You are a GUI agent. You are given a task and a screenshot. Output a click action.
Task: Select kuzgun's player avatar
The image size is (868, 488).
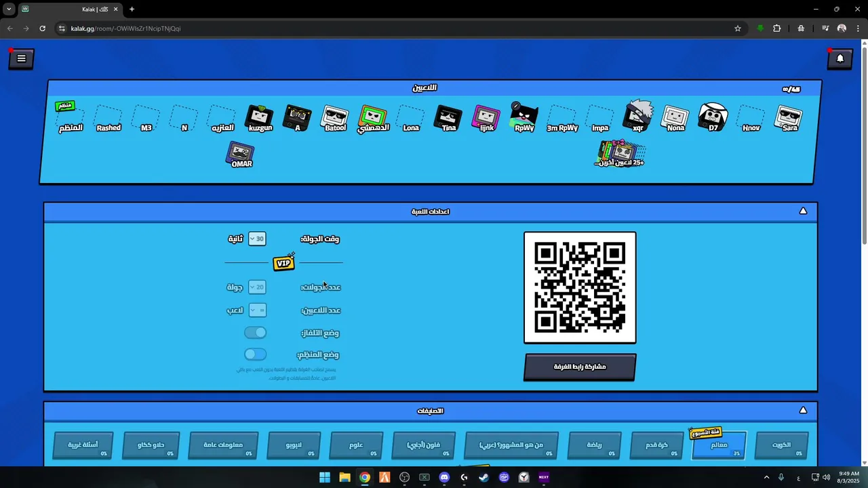(260, 117)
